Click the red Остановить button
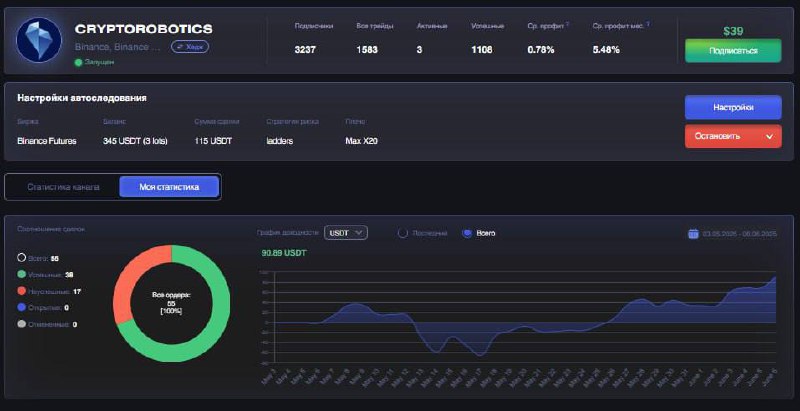The width and height of the screenshot is (800, 411). (733, 137)
